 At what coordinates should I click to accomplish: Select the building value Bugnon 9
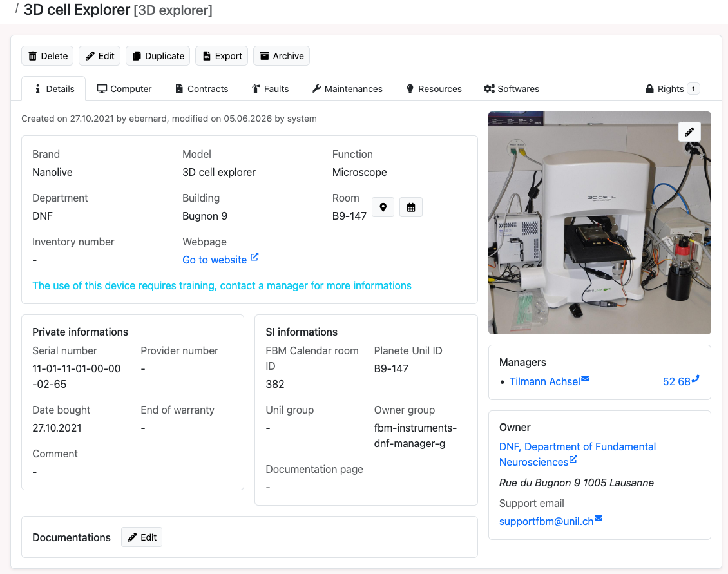coord(205,216)
